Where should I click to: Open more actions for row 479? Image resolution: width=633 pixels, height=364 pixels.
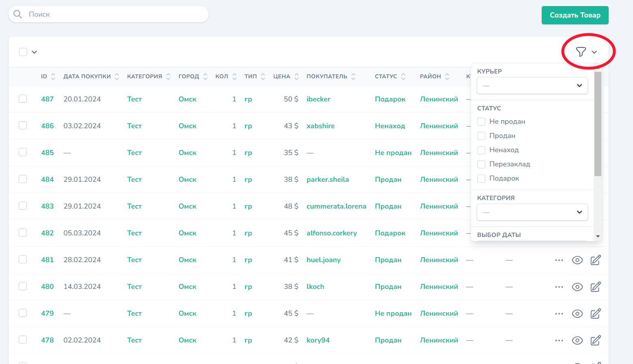[x=559, y=314]
